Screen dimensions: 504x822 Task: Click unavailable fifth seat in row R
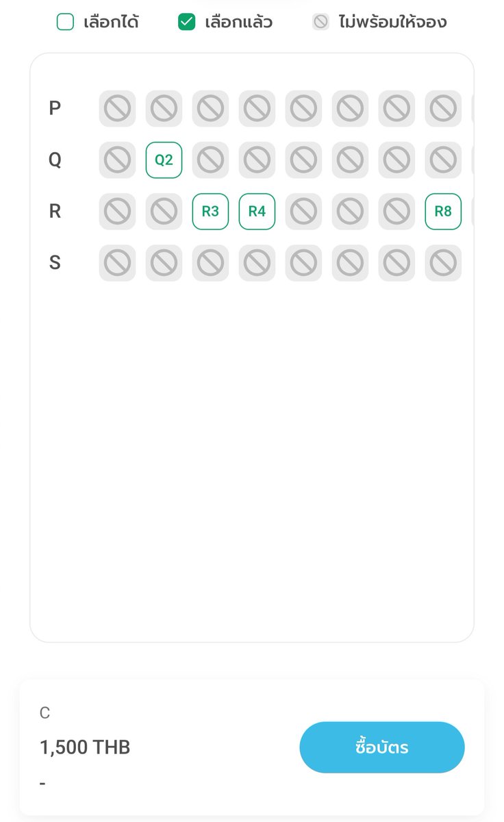(x=303, y=211)
